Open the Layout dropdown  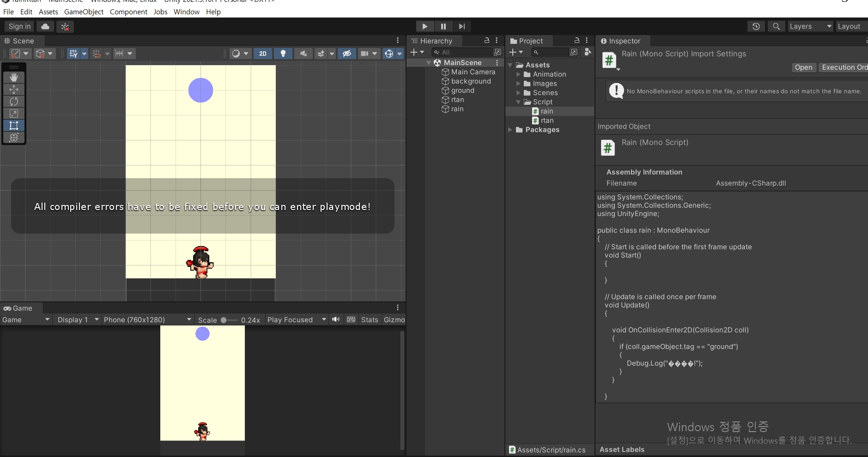(x=851, y=26)
